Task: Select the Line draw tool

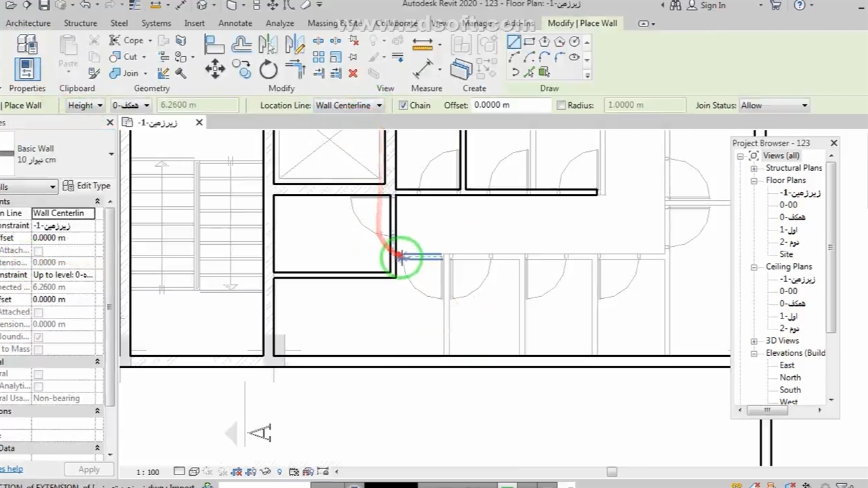Action: tap(514, 42)
